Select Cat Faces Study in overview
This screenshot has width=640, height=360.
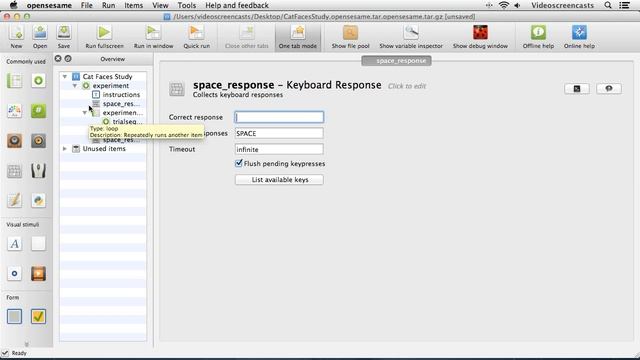pos(107,77)
